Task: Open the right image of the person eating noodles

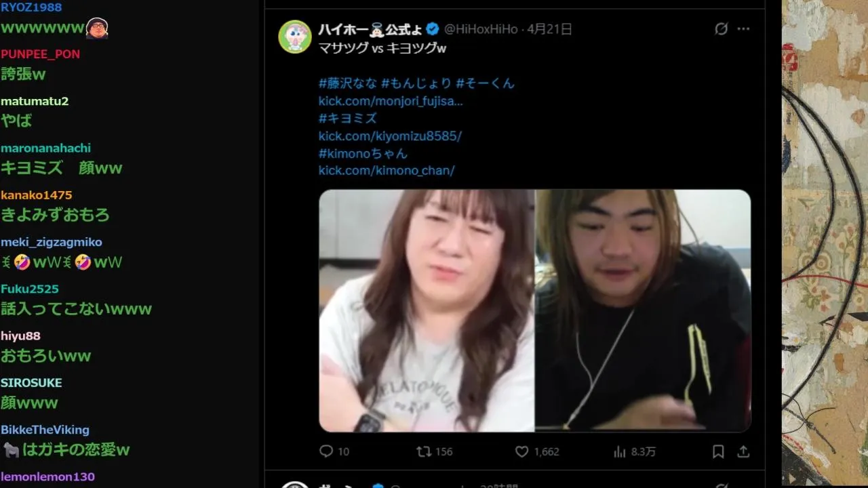Action: (x=644, y=310)
